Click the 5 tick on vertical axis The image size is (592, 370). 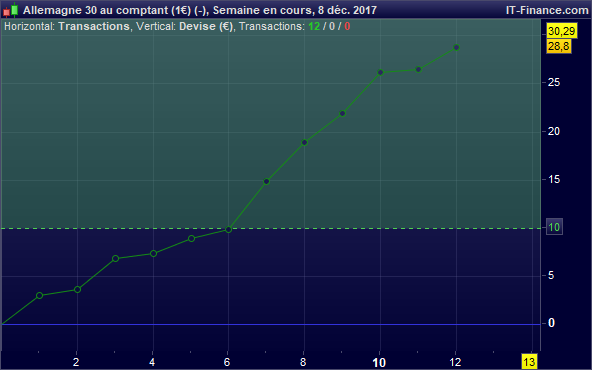point(551,275)
